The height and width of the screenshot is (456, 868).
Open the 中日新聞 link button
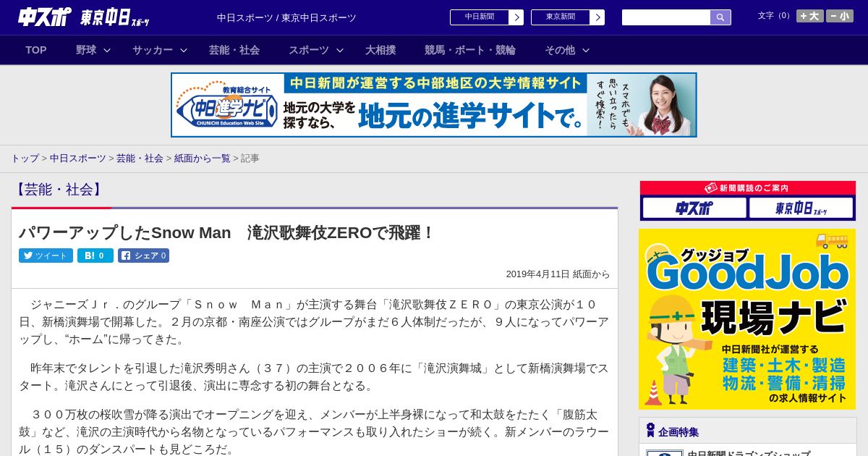(480, 17)
